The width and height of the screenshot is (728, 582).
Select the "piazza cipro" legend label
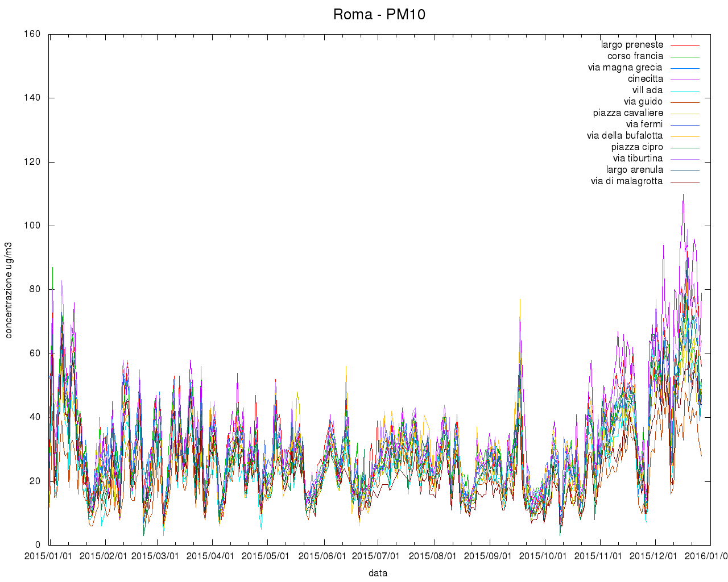point(637,147)
